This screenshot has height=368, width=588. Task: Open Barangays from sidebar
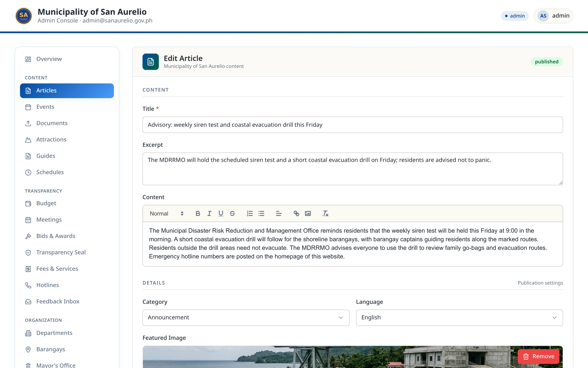pos(67,349)
